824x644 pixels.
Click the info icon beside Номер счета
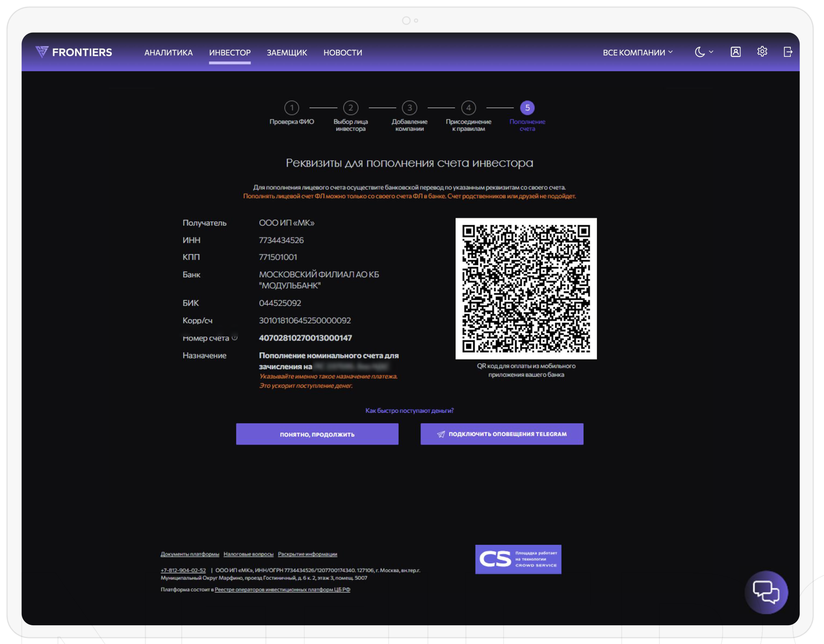coord(235,338)
